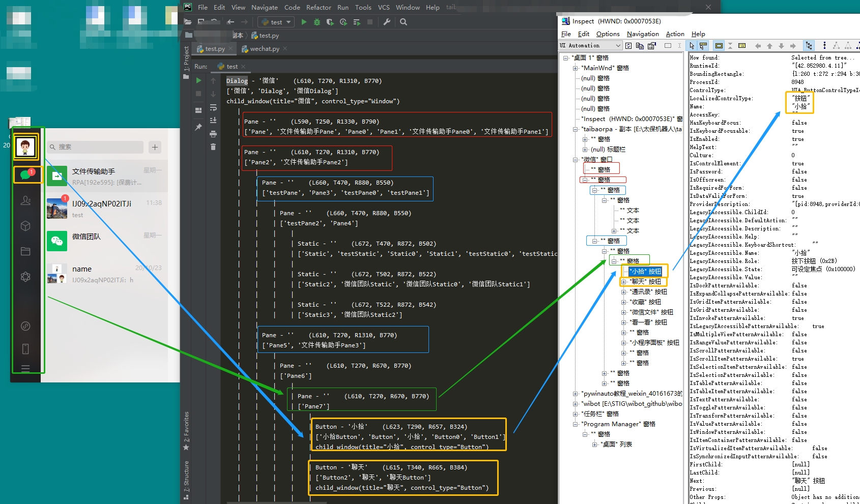Toggle Watch Cursor arrow in Inspect toolbar
The height and width of the screenshot is (504, 860).
click(x=692, y=45)
